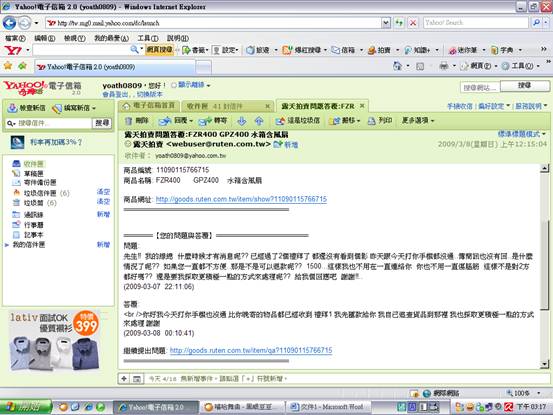553x415 pixels.
Task: Open 標準標題模式 header mode dropdown
Action: [522, 134]
